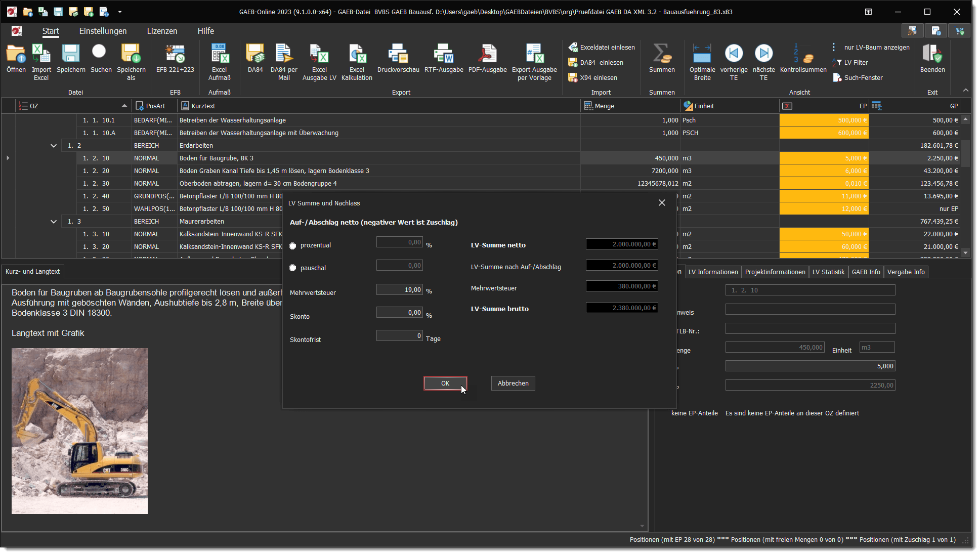Screen dimensions: 980x555
Task: Toggle the OZ column sort arrow
Action: [x=124, y=106]
